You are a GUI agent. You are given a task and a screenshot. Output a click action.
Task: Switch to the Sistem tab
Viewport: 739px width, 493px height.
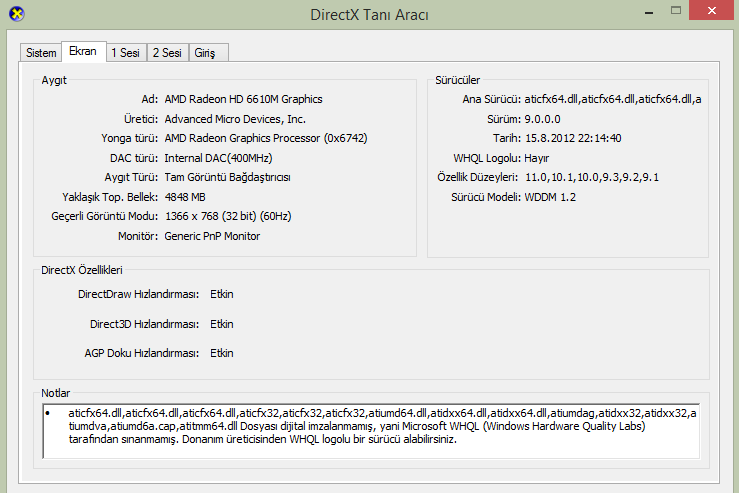click(41, 53)
